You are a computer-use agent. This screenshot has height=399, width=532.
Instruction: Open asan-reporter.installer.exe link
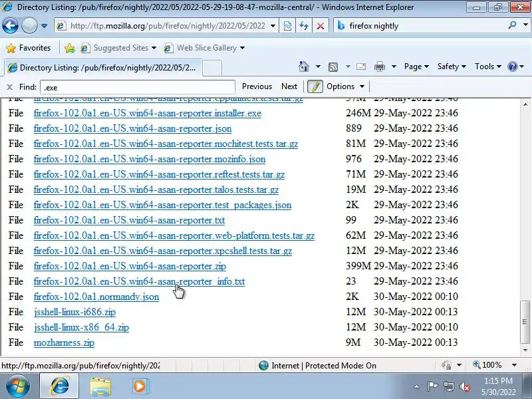point(148,113)
